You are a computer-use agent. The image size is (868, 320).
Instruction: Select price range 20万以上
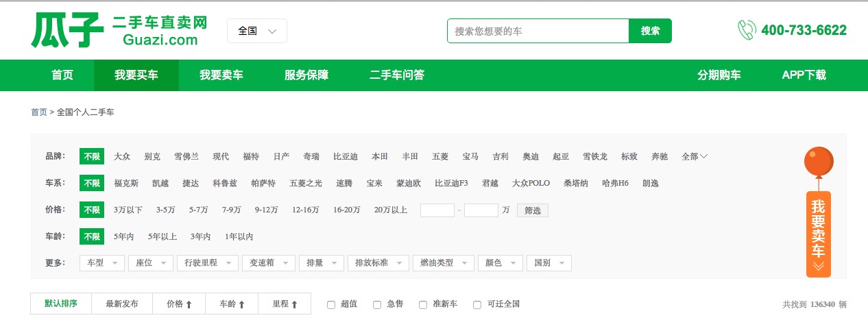point(391,210)
